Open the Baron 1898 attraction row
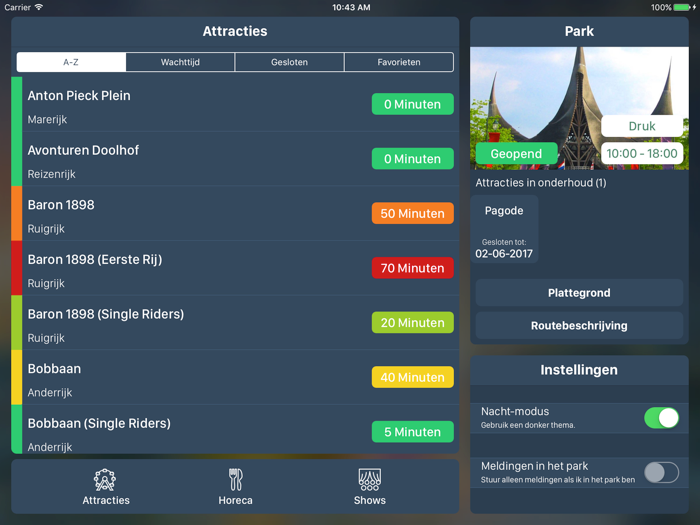Screen dimensions: 700x525 click(235, 213)
